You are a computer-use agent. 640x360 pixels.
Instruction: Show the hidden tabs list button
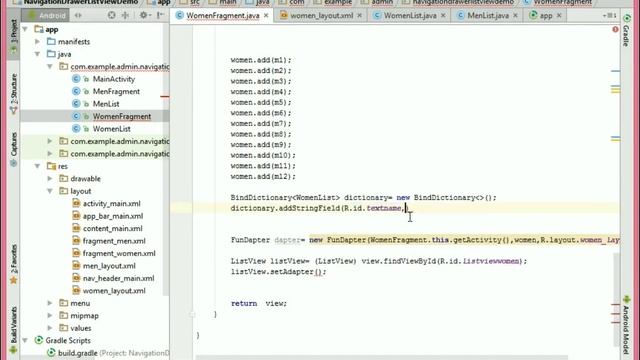point(610,16)
